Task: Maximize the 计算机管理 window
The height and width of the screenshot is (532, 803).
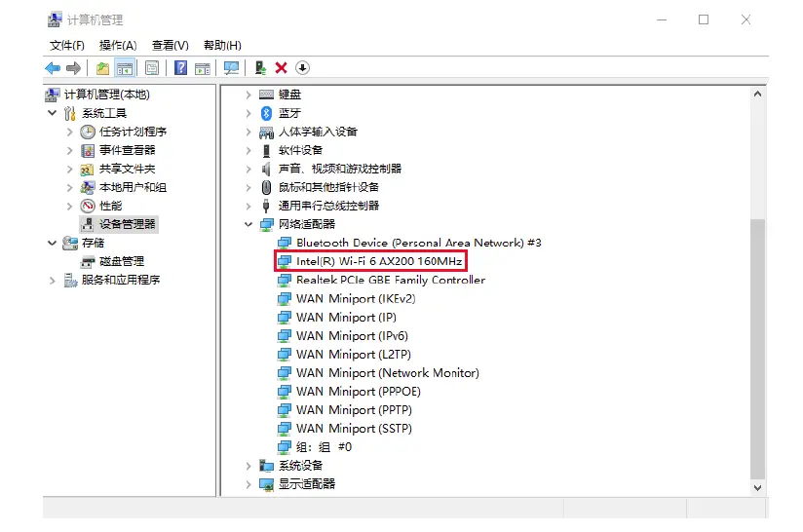Action: [x=704, y=19]
